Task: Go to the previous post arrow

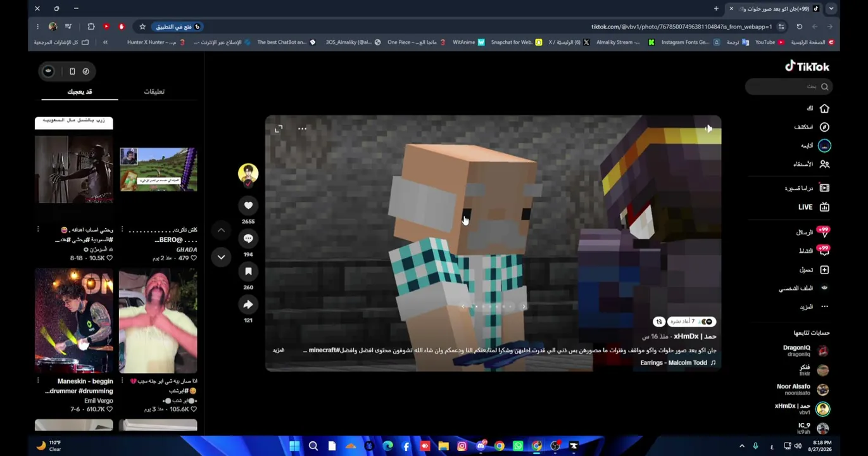Action: tap(221, 230)
